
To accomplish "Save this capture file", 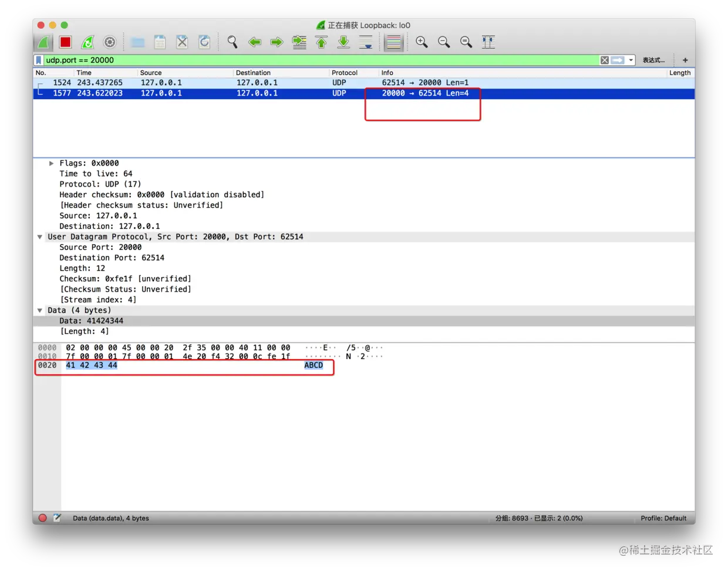I will (x=160, y=42).
